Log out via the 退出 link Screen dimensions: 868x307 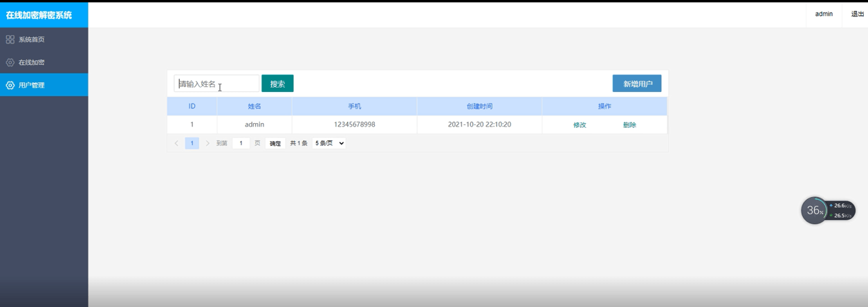[857, 14]
